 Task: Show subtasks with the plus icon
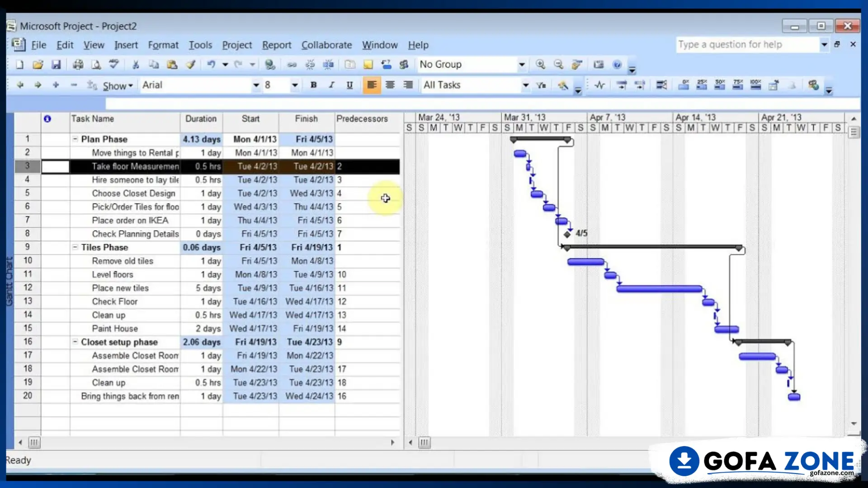click(x=56, y=85)
